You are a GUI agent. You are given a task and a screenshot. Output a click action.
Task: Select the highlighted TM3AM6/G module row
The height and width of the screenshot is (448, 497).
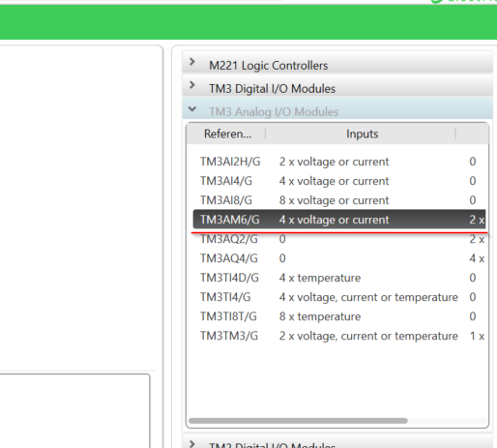click(339, 220)
